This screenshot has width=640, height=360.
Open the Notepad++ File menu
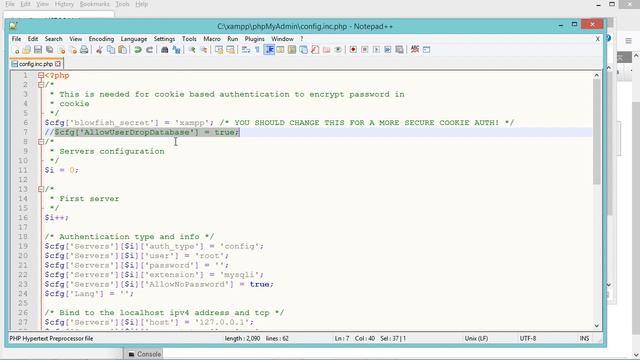16,39
